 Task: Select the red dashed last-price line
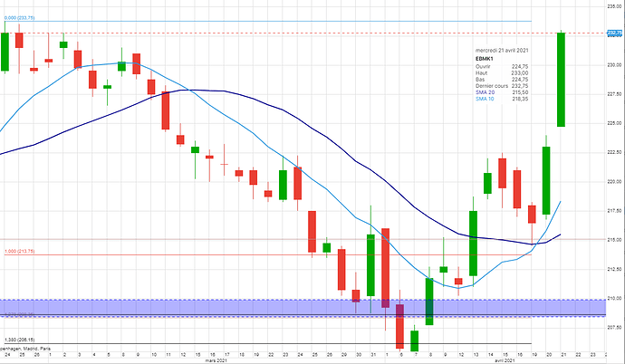pos(362,33)
